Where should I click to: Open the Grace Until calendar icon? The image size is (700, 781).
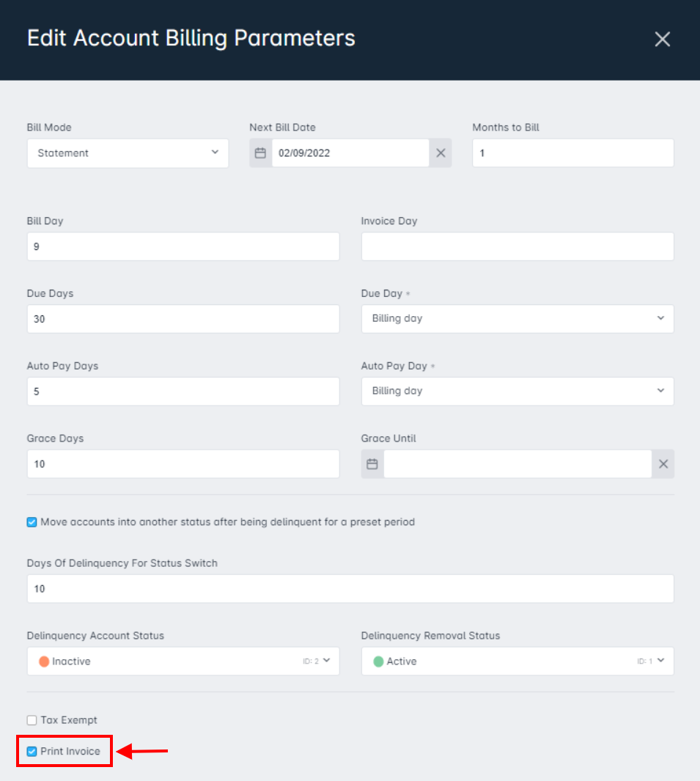pos(372,463)
